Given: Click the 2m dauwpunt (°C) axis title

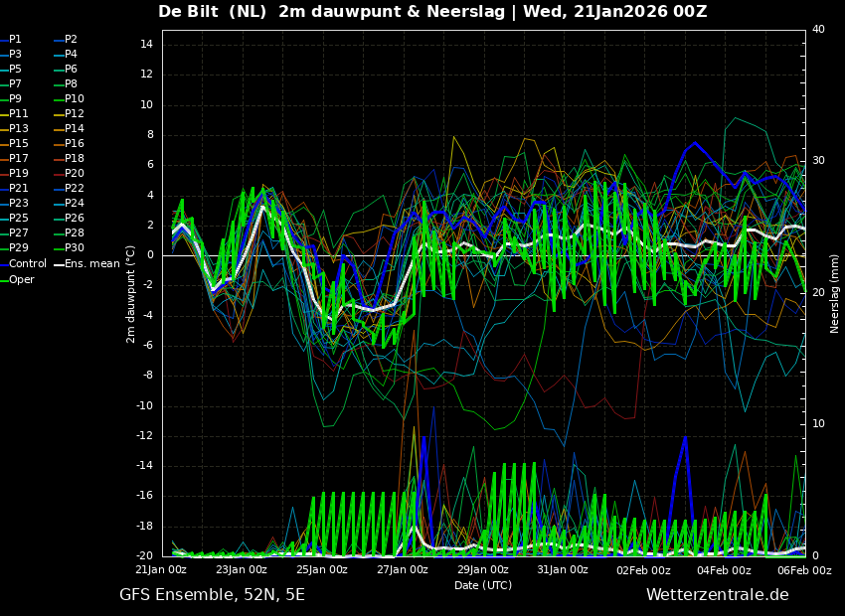Looking at the screenshot, I should click(130, 293).
